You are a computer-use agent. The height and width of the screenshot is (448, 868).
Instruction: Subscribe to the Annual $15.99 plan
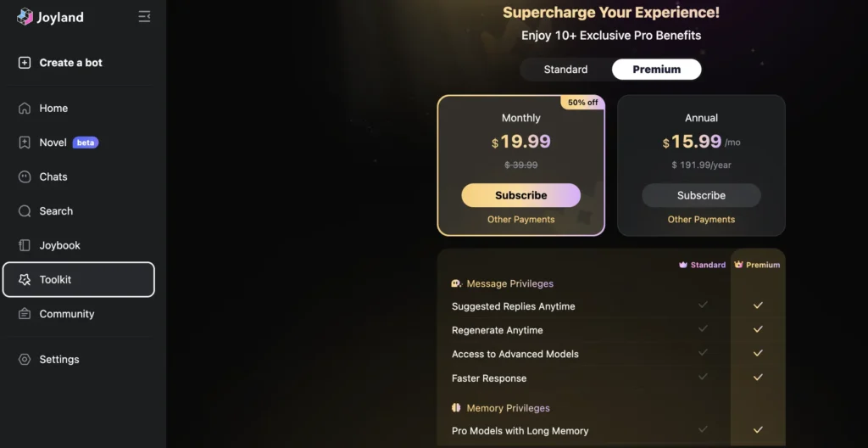(701, 195)
